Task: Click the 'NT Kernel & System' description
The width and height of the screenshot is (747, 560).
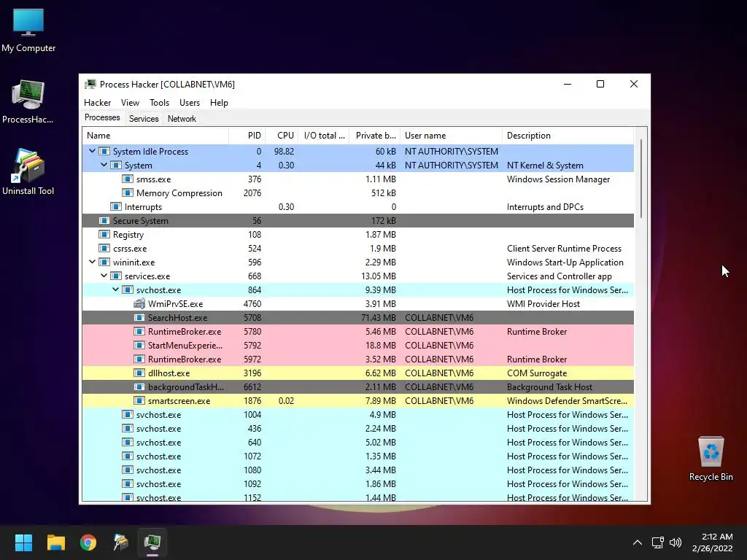Action: (545, 166)
